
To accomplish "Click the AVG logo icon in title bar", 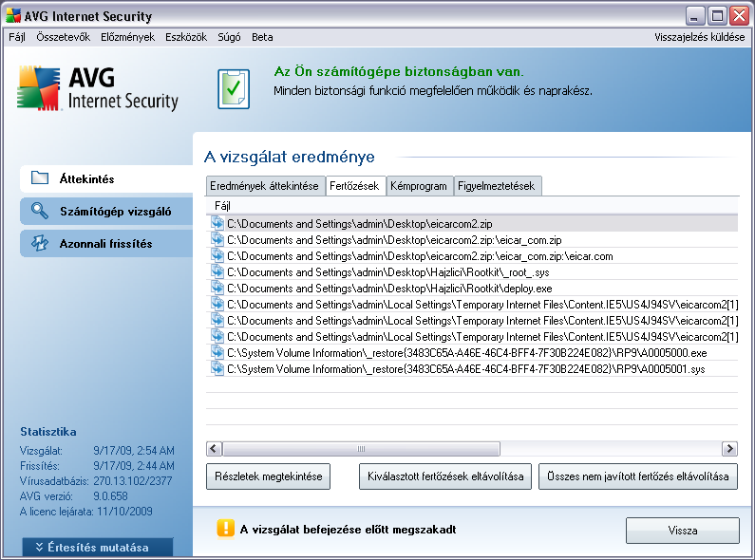I will tap(13, 16).
